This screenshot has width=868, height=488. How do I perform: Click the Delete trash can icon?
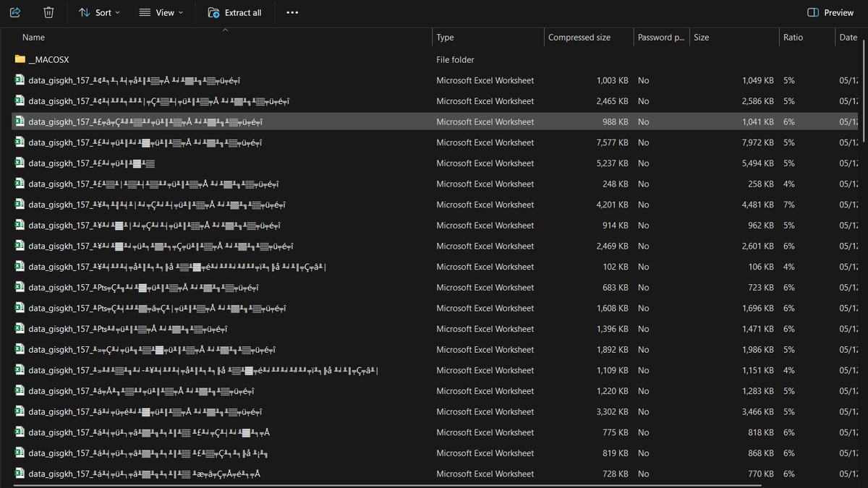48,12
